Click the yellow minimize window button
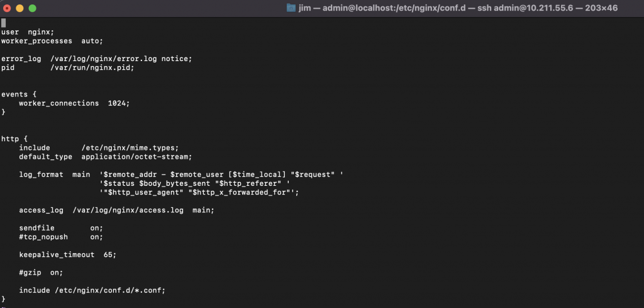Viewport: 644px width, 308px height. [19, 8]
